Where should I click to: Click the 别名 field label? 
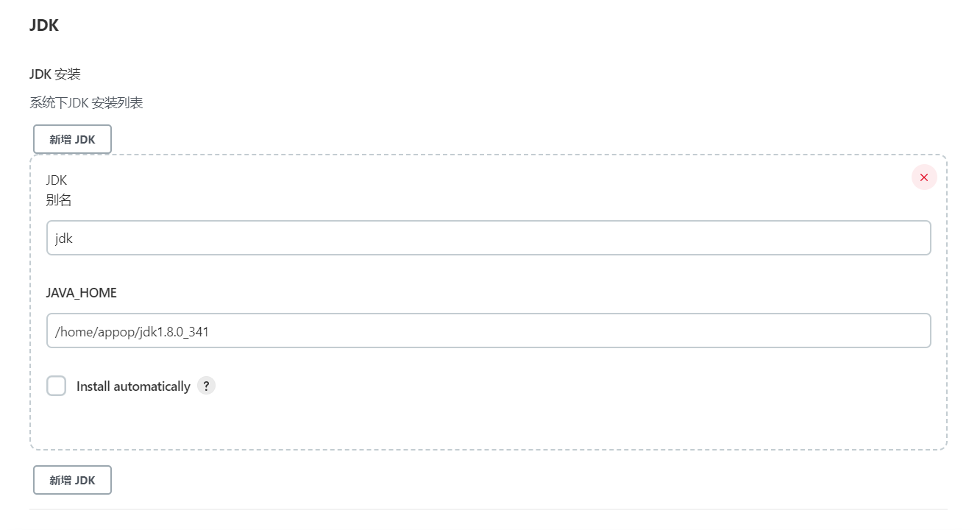tap(59, 199)
